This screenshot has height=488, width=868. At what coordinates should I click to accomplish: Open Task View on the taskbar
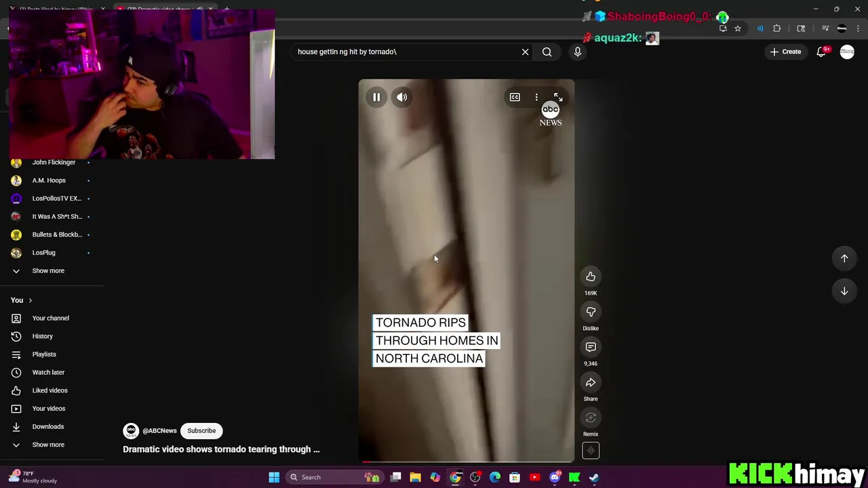coord(395,477)
